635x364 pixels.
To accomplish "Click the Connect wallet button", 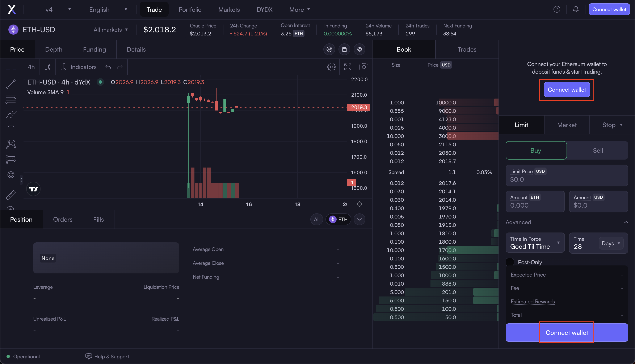I will pos(566,90).
